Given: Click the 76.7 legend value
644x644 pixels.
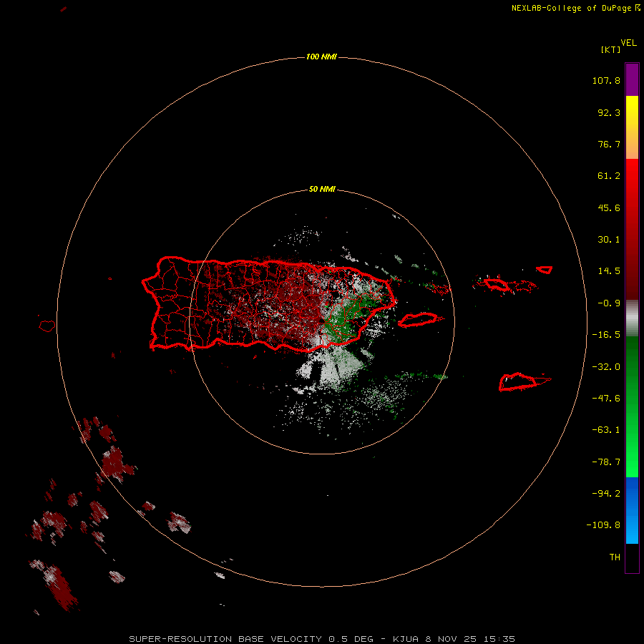Looking at the screenshot, I should pyautogui.click(x=609, y=144).
